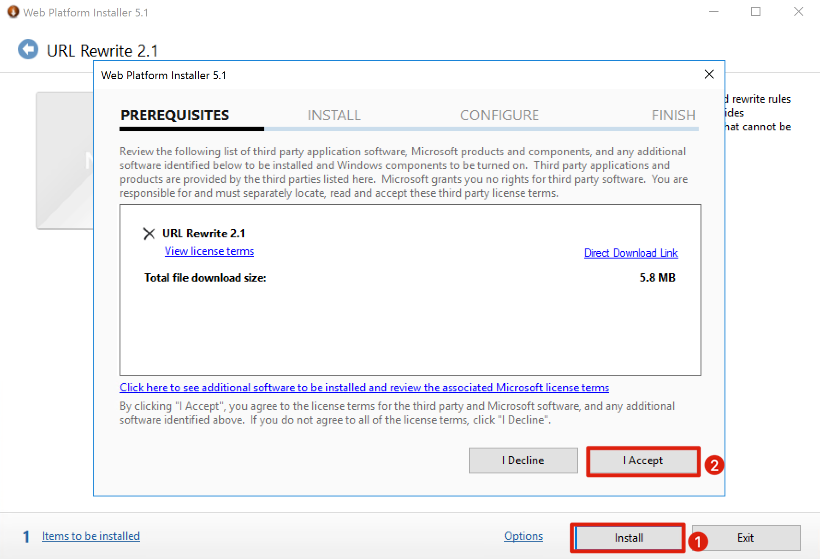820x559 pixels.
Task: Click the URL Rewrite 2.1 page heading
Action: 102,51
